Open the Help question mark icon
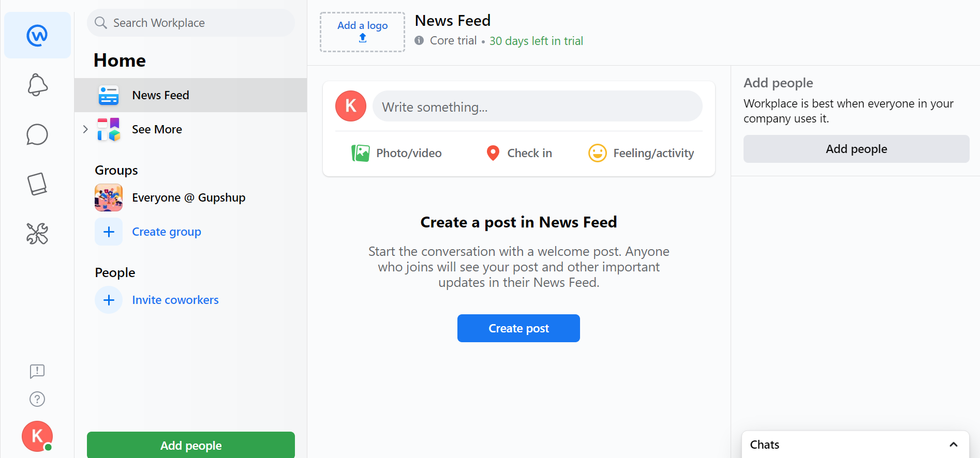980x458 pixels. click(x=37, y=399)
